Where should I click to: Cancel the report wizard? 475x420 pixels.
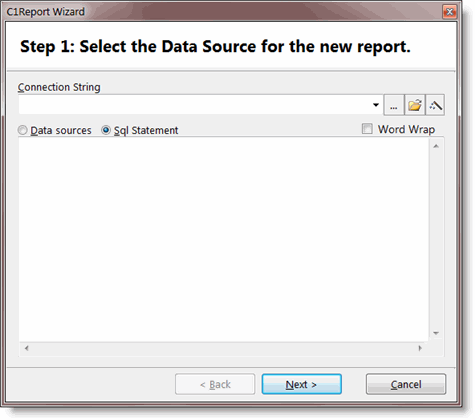[x=406, y=384]
